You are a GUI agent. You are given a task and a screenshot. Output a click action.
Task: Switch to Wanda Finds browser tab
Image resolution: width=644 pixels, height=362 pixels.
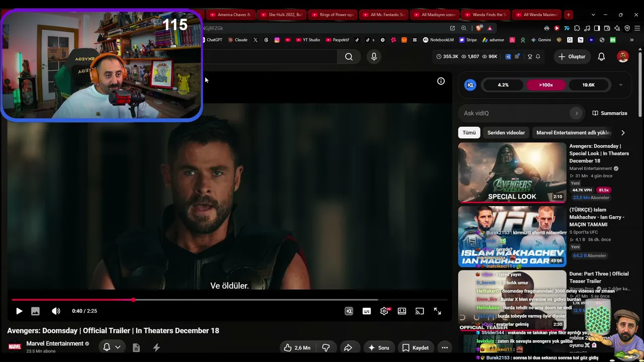click(486, 15)
